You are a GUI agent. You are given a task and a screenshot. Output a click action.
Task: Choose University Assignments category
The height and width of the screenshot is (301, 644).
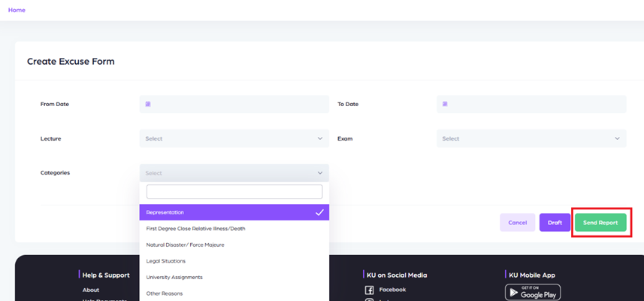click(174, 277)
